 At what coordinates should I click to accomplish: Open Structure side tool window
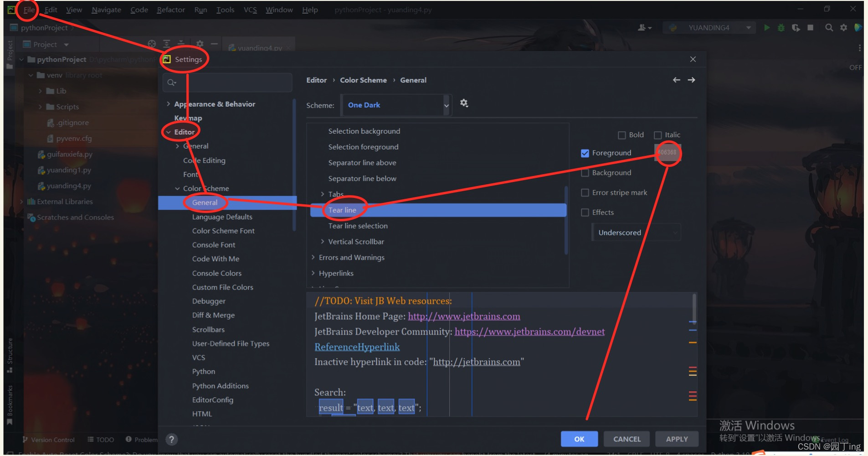pos(10,355)
